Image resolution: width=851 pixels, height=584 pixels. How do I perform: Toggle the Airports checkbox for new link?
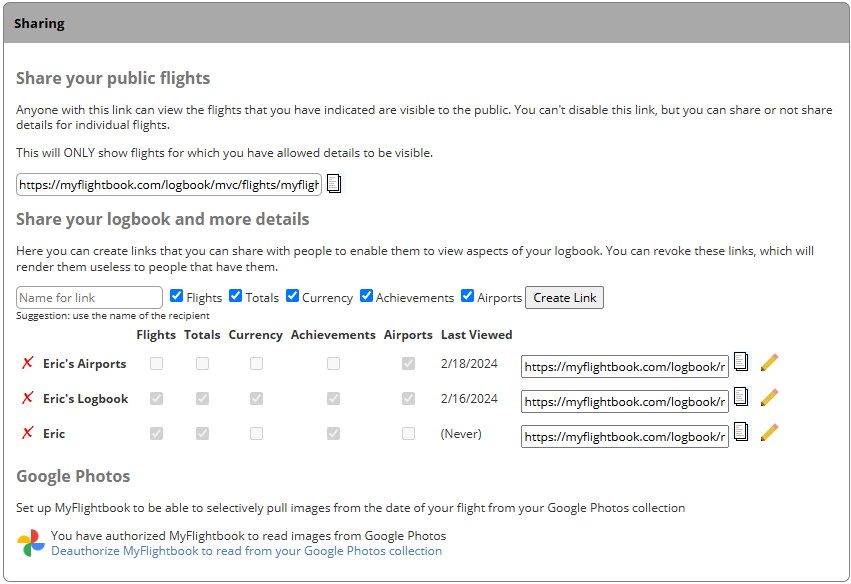tap(467, 296)
